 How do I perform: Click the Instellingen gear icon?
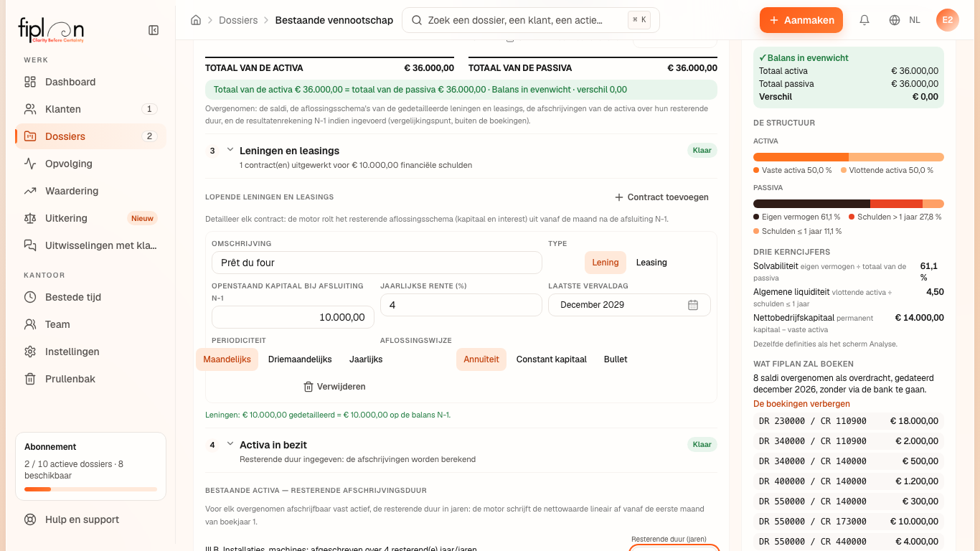[30, 352]
